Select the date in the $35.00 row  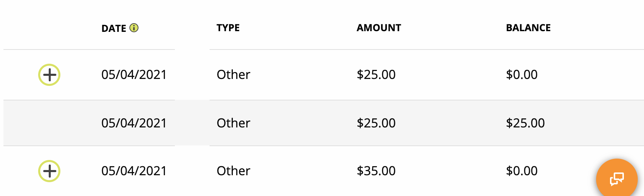pos(134,171)
